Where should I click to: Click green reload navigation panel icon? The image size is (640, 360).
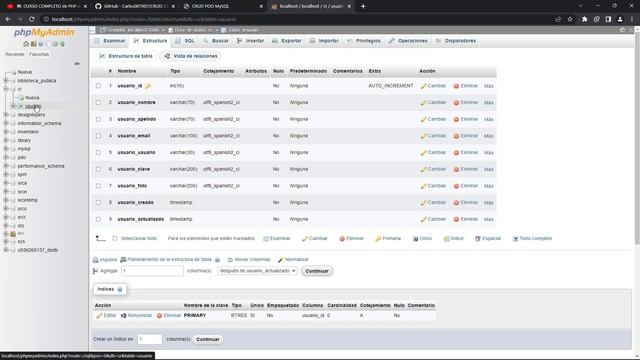[62, 44]
